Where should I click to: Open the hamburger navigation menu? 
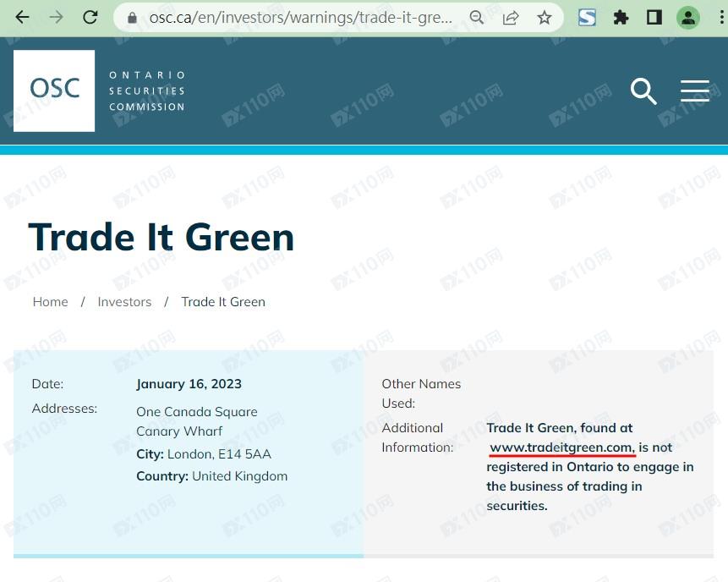(694, 91)
